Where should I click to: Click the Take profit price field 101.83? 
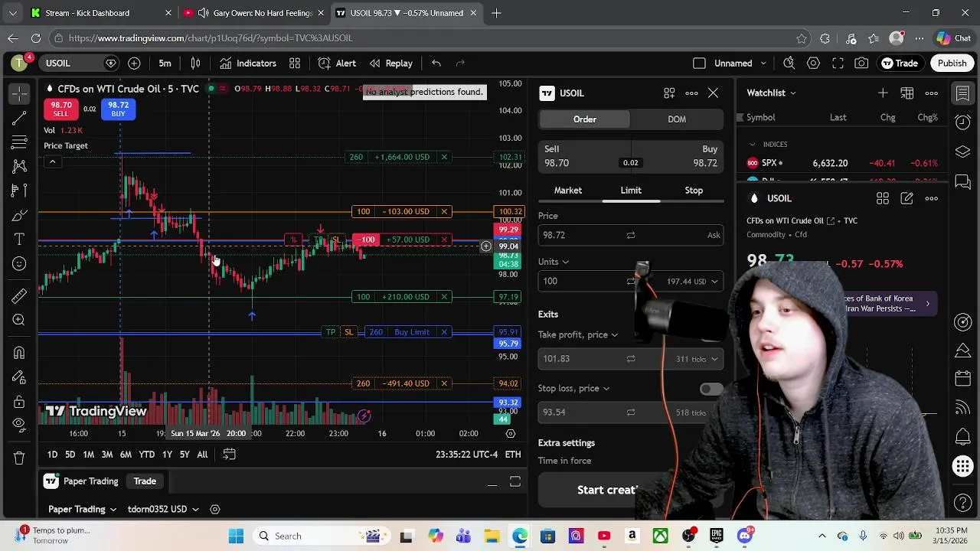tap(631, 358)
